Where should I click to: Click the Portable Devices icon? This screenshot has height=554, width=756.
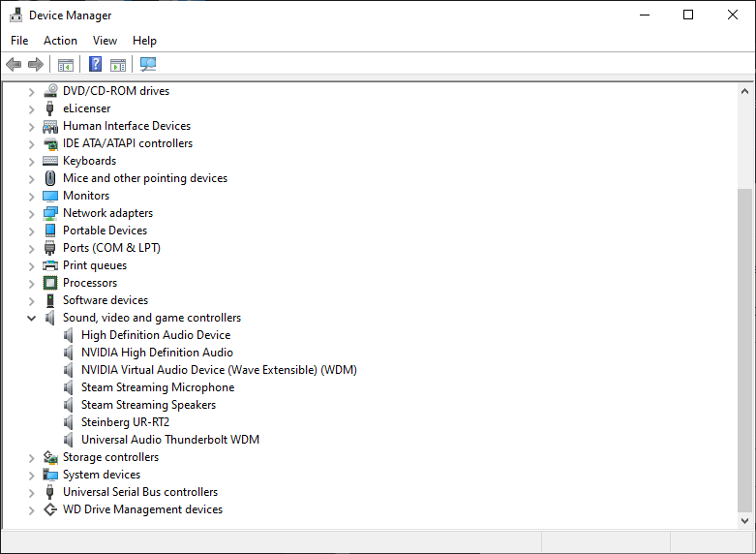tap(50, 231)
